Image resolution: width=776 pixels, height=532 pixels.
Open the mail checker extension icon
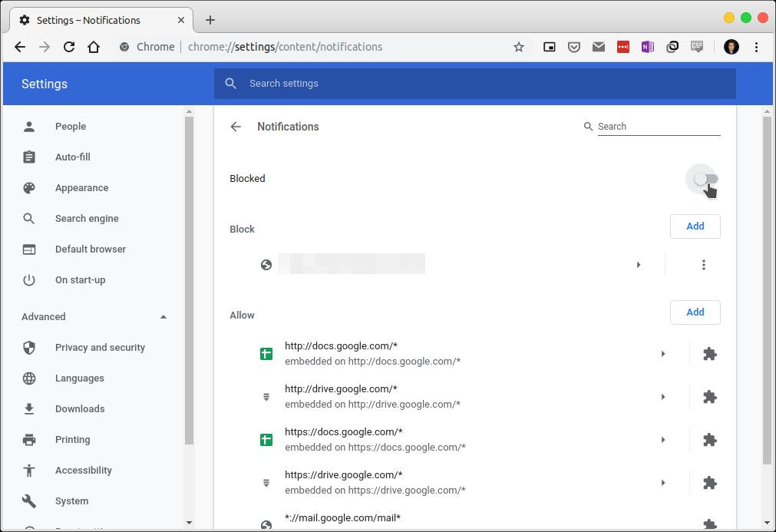(x=599, y=47)
